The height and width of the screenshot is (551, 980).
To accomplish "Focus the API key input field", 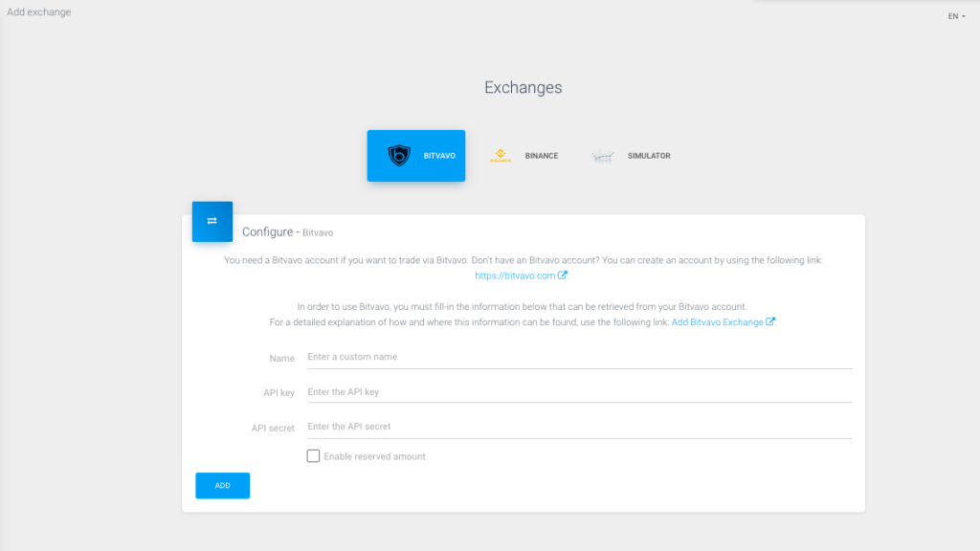I will point(579,392).
